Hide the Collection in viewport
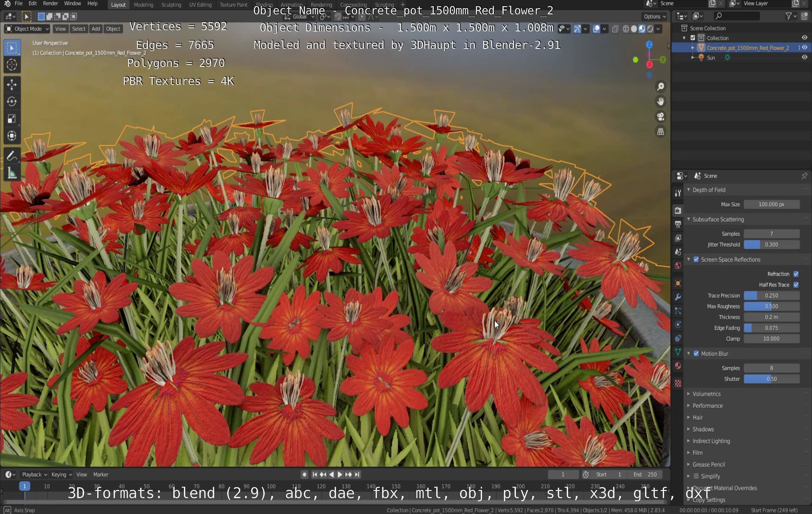The image size is (812, 514). click(x=805, y=38)
